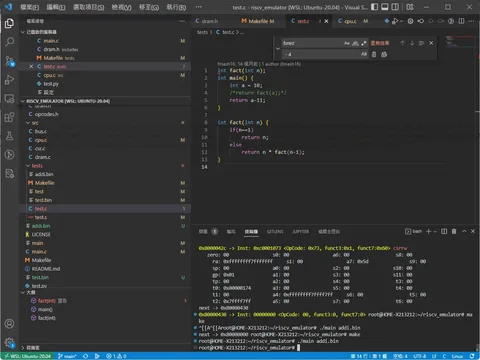
Task: Close the bottom panel
Action: 473,231
